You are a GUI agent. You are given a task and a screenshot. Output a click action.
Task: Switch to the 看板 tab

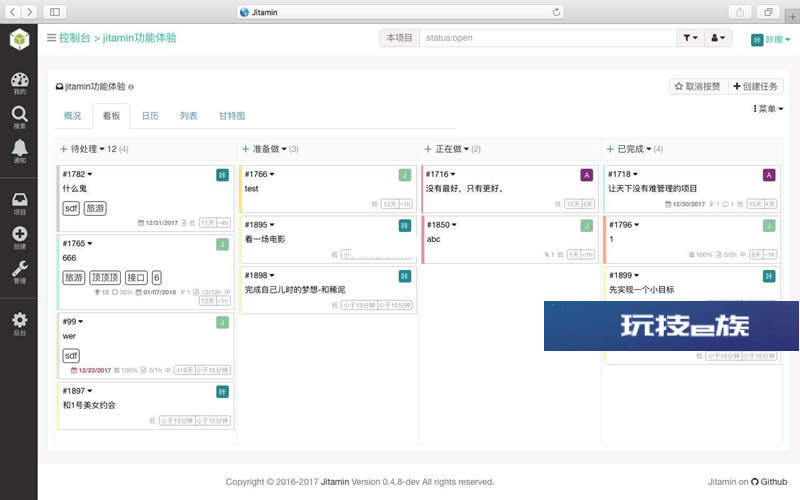click(111, 116)
